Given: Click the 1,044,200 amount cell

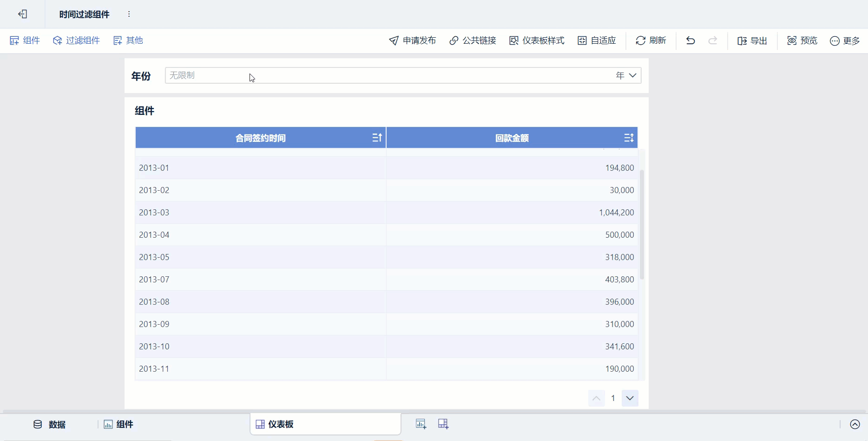Looking at the screenshot, I should tap(512, 213).
